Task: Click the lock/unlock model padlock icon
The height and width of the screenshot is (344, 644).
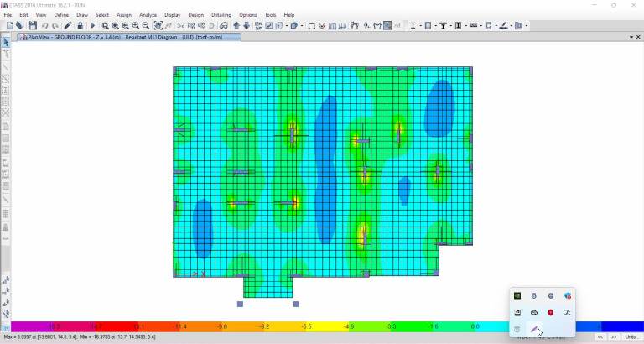Action: pyautogui.click(x=80, y=26)
